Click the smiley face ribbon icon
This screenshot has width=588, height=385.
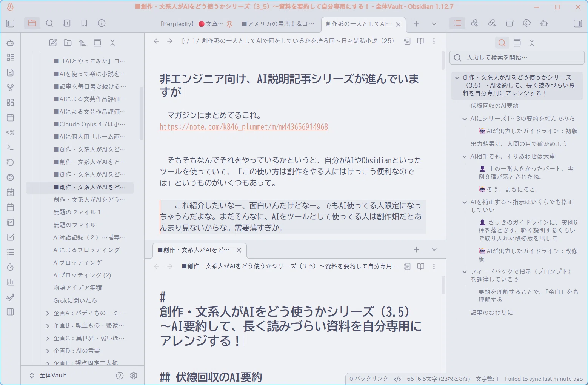pos(10,177)
